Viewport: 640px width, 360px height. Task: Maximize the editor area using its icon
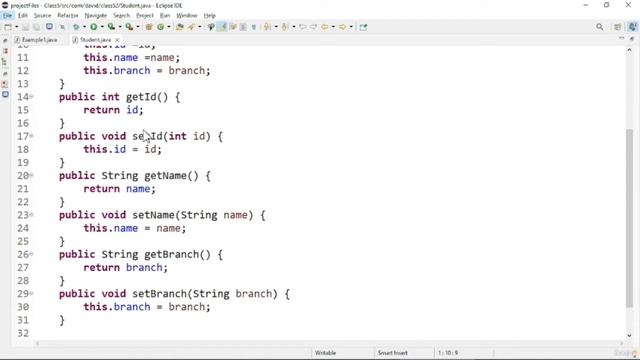click(x=632, y=38)
